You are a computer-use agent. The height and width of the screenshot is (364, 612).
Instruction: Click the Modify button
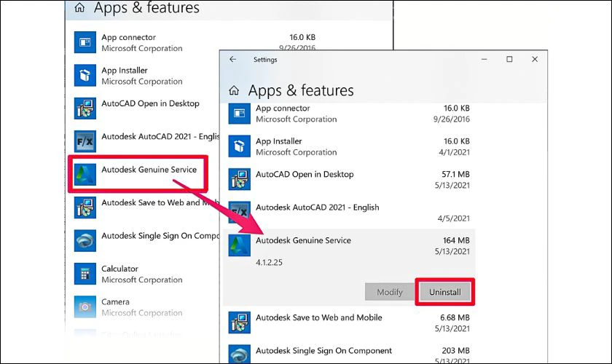click(390, 292)
